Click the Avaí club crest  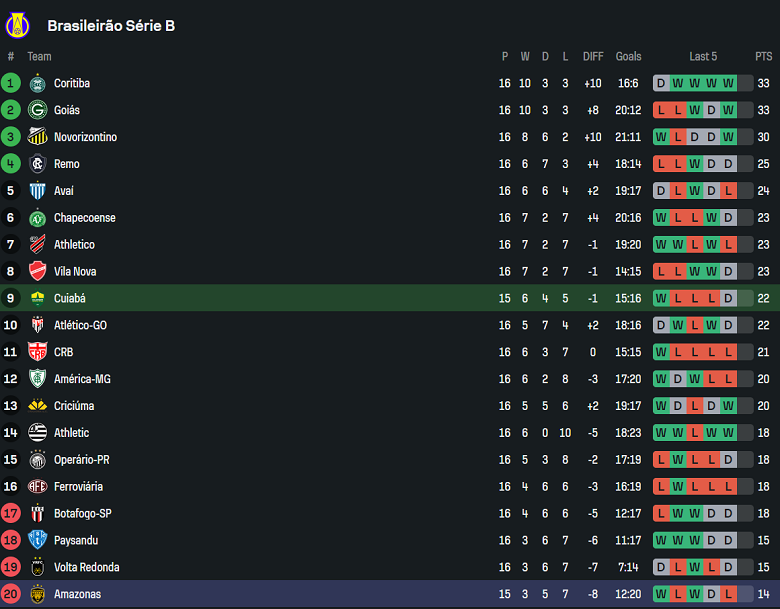[x=37, y=191]
